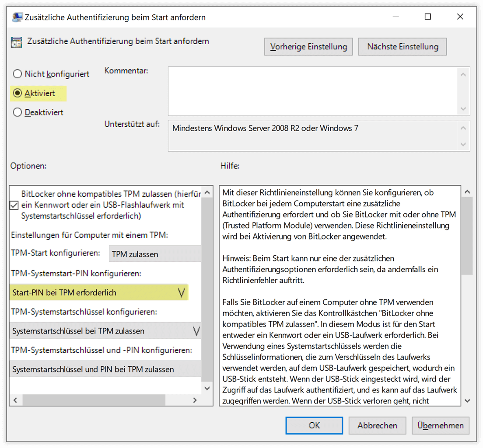
Task: Open the Start-PIN bei TPM erforderlich dropdown
Action: pyautogui.click(x=98, y=292)
